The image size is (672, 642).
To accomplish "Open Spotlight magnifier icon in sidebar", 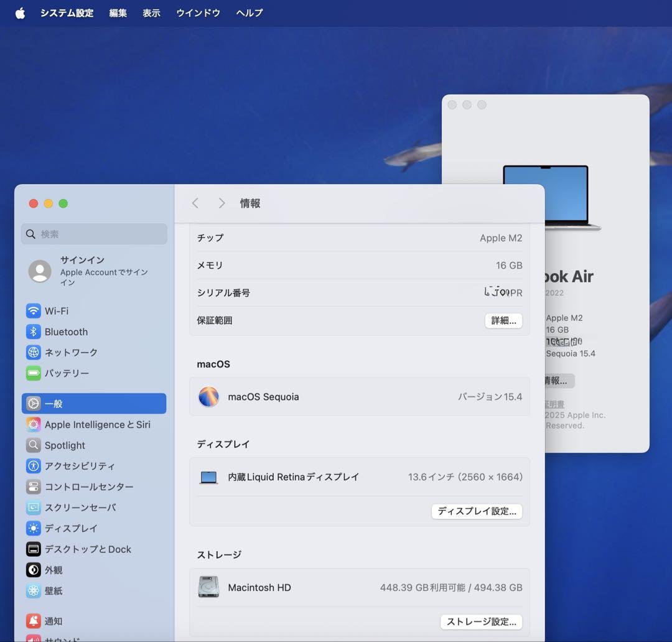I will click(34, 445).
